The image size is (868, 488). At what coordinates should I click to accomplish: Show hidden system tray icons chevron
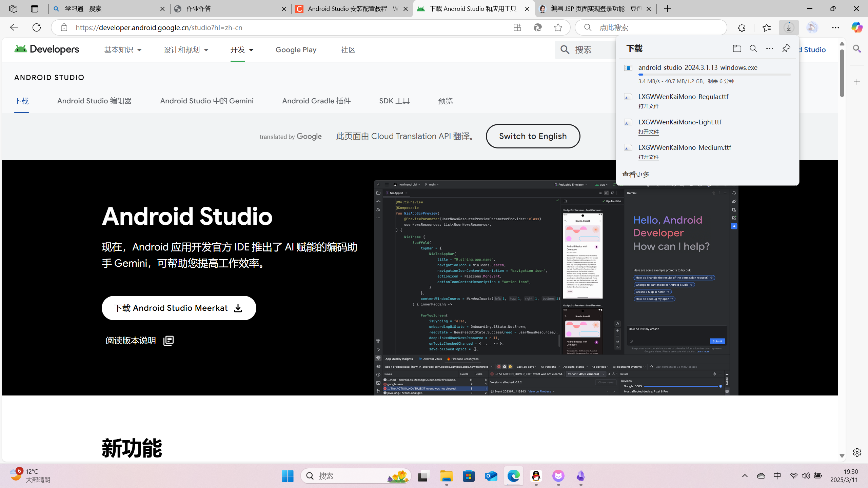745,476
